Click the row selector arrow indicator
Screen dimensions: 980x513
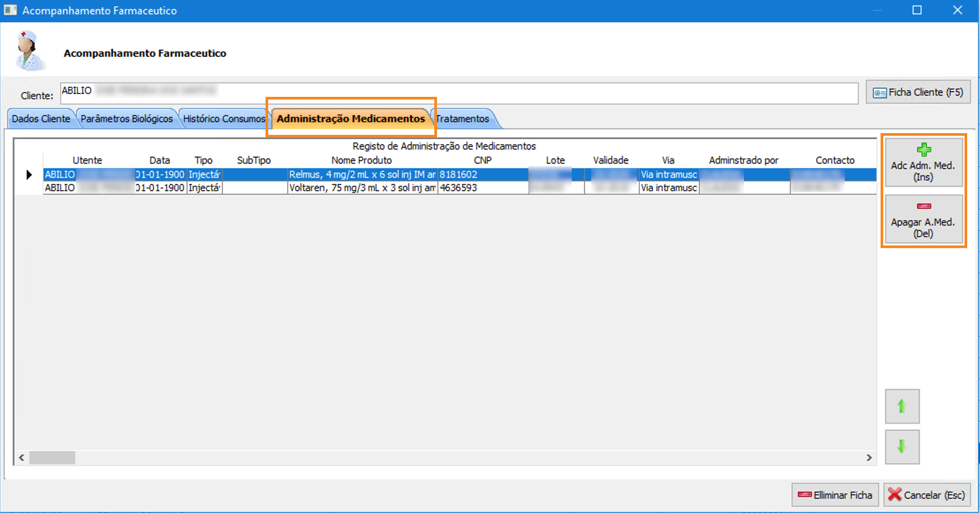29,175
